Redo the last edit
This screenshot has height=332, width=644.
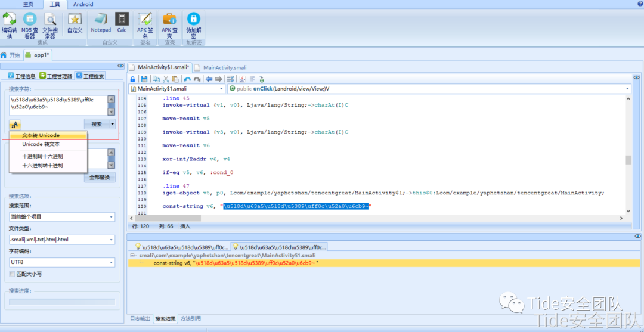click(197, 79)
